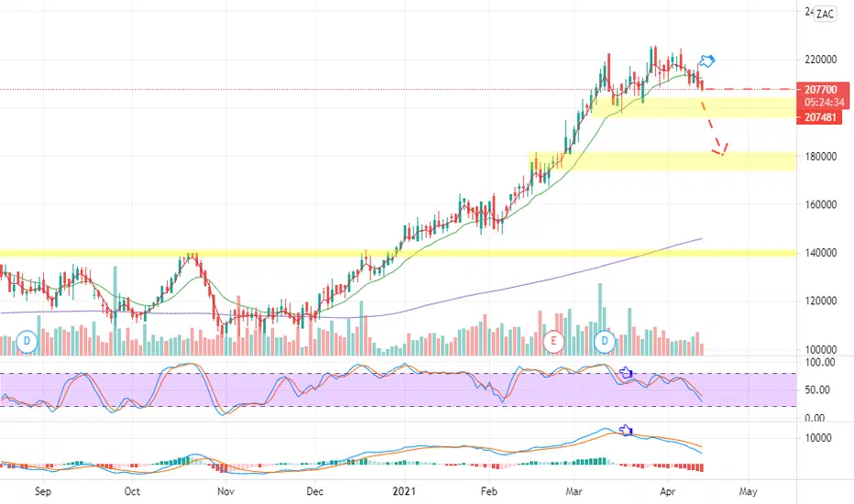Click the 2021 label on time axis
Viewport: 854px width, 504px height.
[x=404, y=491]
